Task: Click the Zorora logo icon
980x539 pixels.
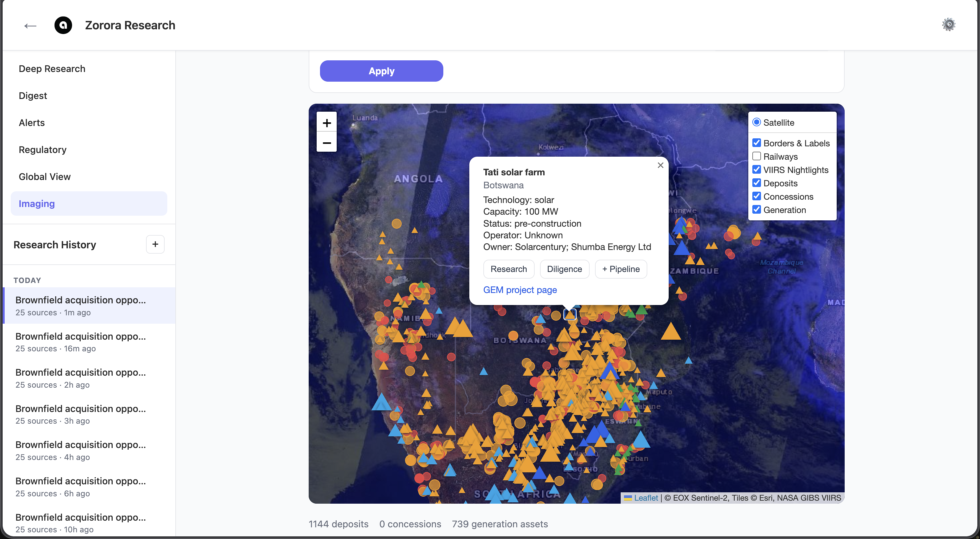Action: tap(63, 25)
